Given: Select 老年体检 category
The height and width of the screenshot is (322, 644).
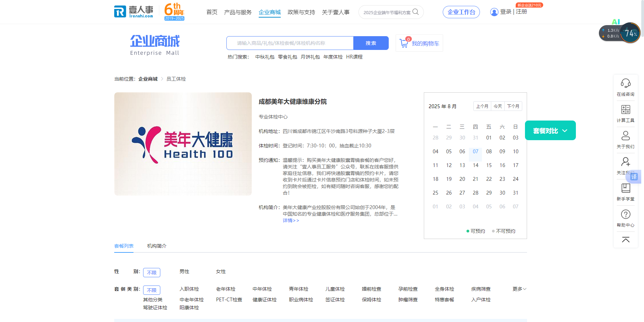Looking at the screenshot, I should (226, 289).
